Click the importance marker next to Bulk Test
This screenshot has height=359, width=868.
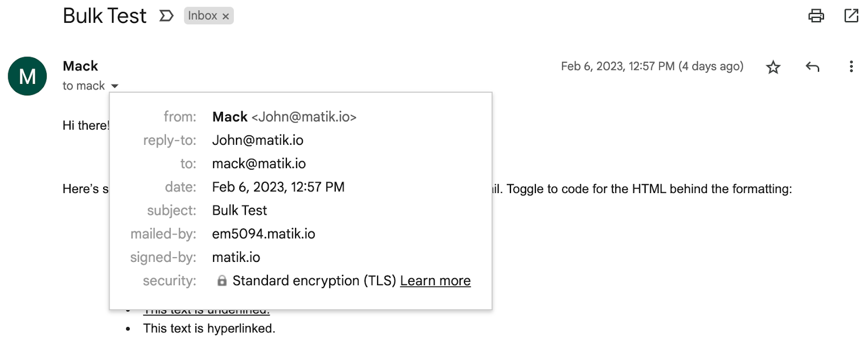point(167,16)
